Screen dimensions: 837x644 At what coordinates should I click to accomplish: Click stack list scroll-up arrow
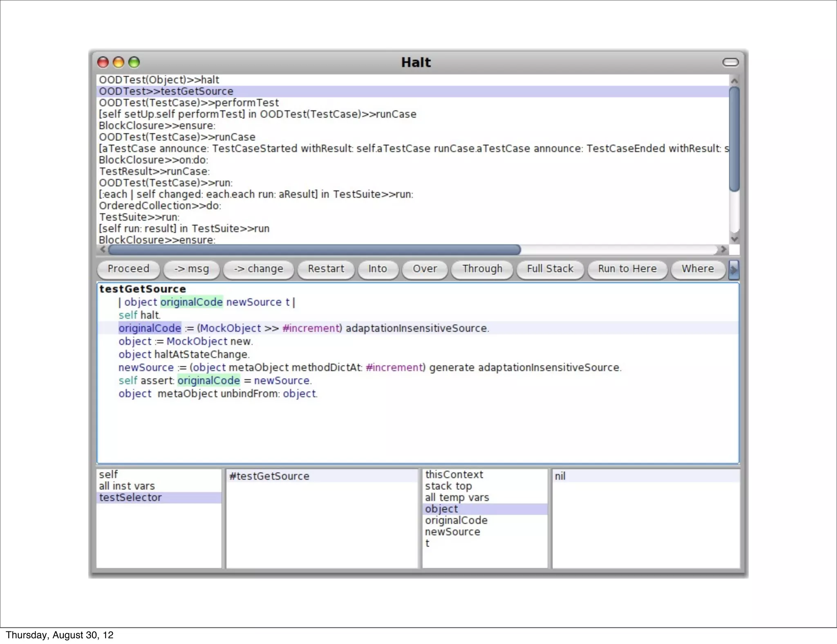pos(734,80)
